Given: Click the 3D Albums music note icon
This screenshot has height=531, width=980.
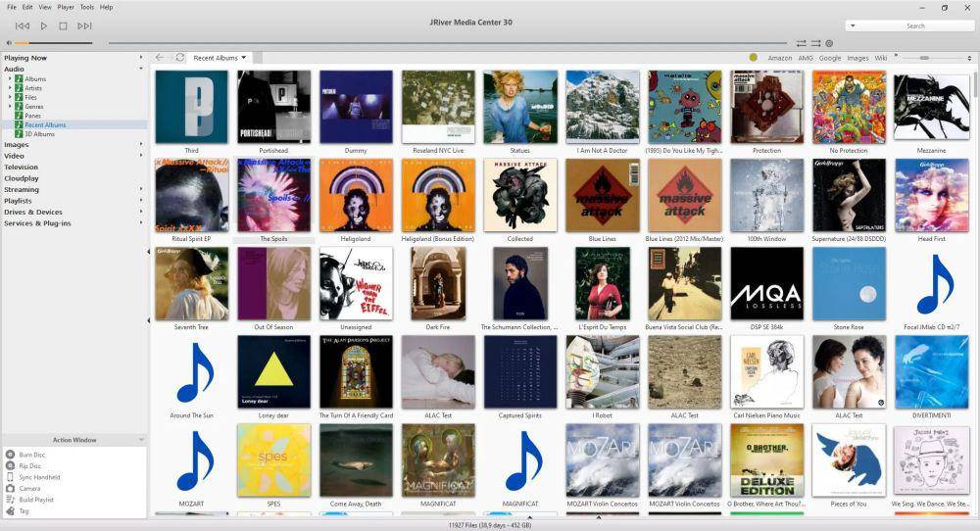Looking at the screenshot, I should point(19,133).
